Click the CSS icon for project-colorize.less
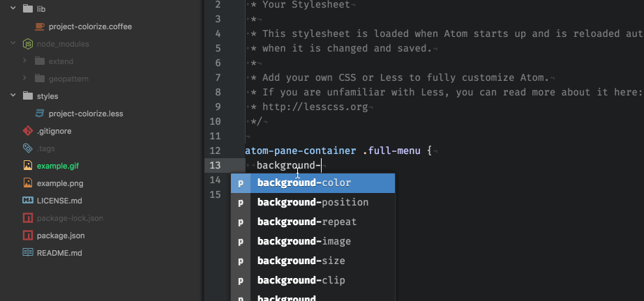The image size is (644, 301). (x=40, y=114)
